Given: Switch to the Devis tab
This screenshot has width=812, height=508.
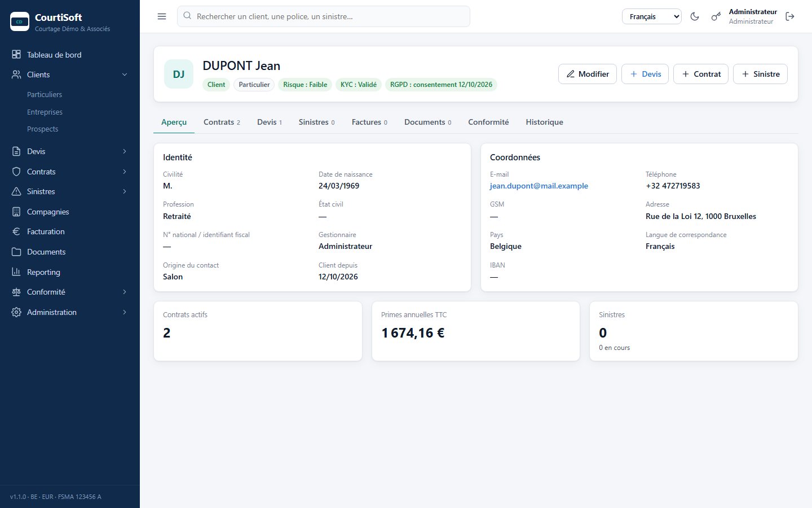Looking at the screenshot, I should coord(270,122).
